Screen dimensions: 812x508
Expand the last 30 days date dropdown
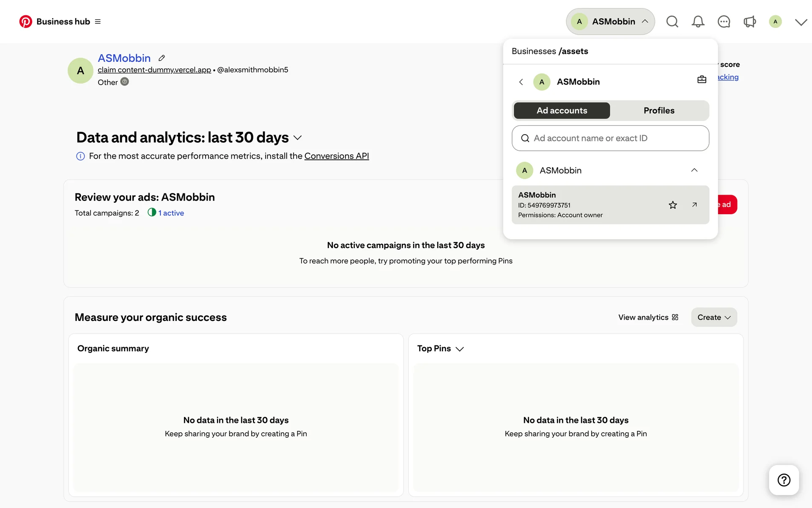tap(297, 138)
